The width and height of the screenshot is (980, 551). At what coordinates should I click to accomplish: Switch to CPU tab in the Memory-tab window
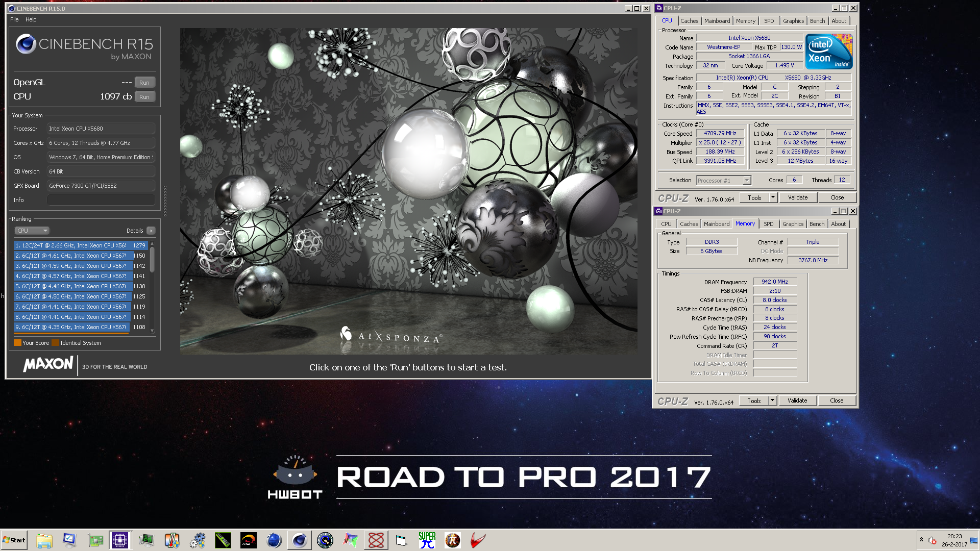666,224
